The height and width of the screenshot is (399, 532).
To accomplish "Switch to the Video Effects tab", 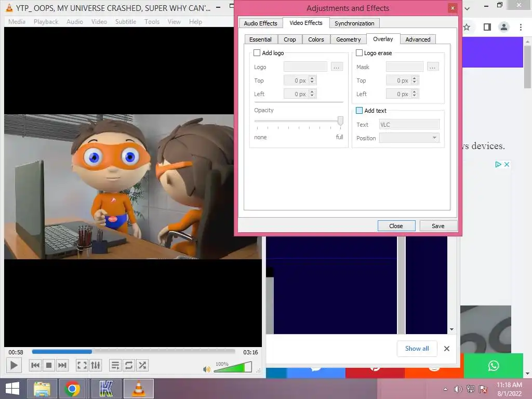I will 305,23.
